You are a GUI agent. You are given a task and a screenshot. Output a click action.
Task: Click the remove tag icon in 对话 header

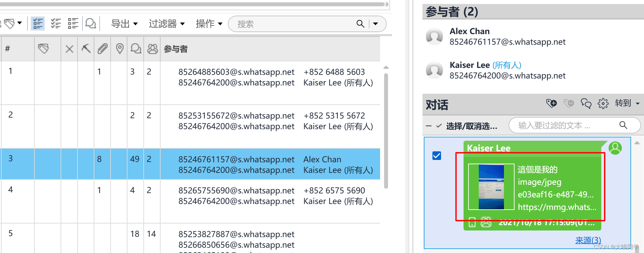pyautogui.click(x=569, y=103)
